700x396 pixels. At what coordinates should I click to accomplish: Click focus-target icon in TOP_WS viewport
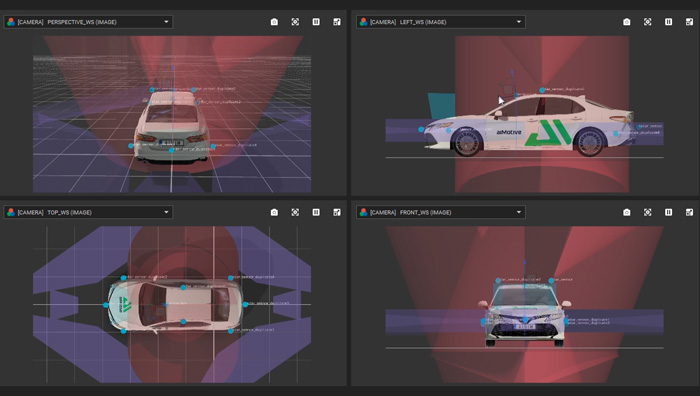click(295, 213)
